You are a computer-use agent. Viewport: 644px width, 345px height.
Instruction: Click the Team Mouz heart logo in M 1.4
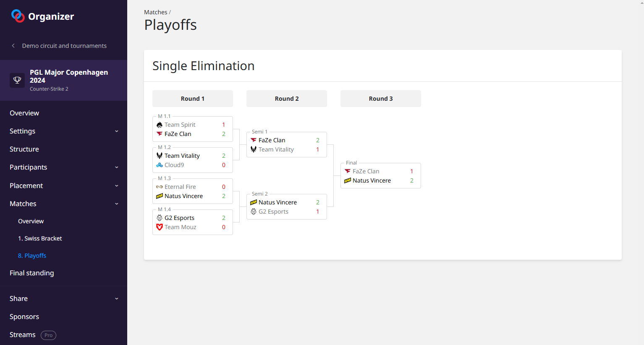point(160,227)
